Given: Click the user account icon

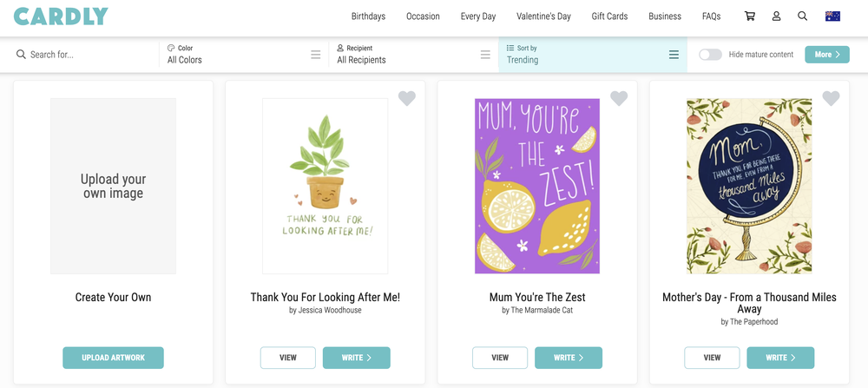Looking at the screenshot, I should (x=777, y=16).
